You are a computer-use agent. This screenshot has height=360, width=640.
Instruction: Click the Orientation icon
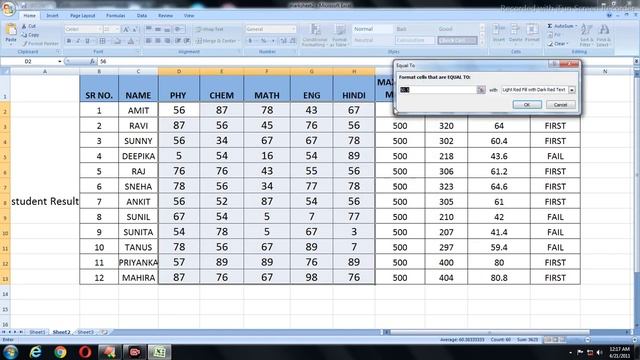(x=179, y=29)
